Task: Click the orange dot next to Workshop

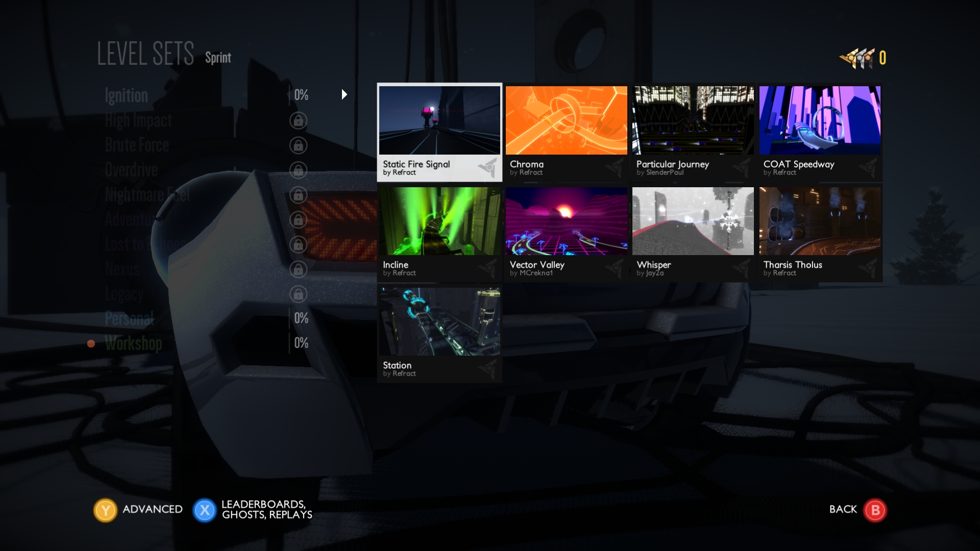Action: [x=91, y=343]
